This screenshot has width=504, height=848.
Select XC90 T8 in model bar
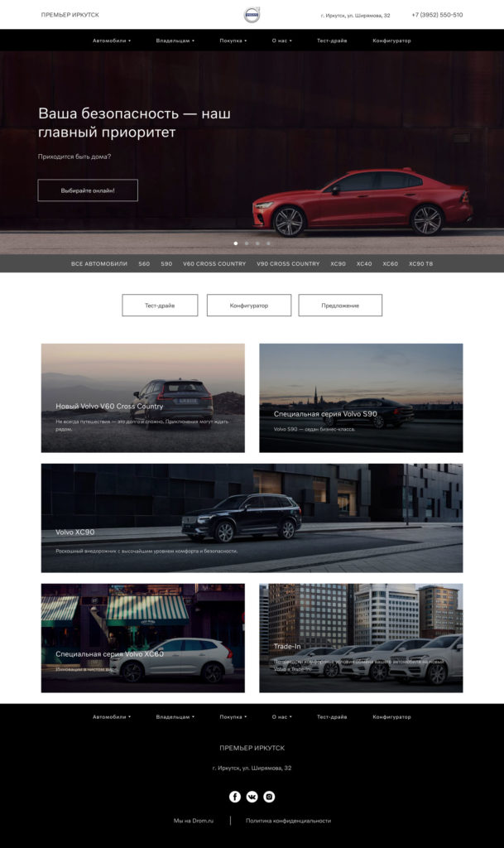tap(420, 264)
